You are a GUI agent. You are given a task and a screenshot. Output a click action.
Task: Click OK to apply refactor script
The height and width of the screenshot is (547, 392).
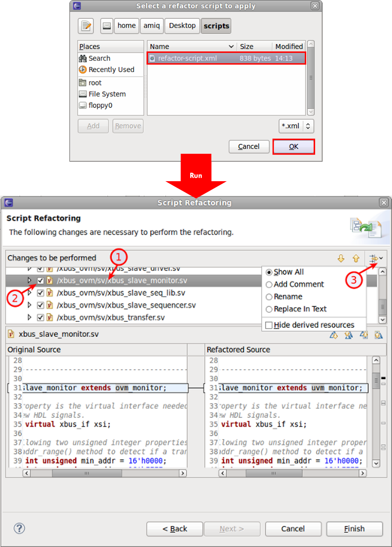point(294,147)
